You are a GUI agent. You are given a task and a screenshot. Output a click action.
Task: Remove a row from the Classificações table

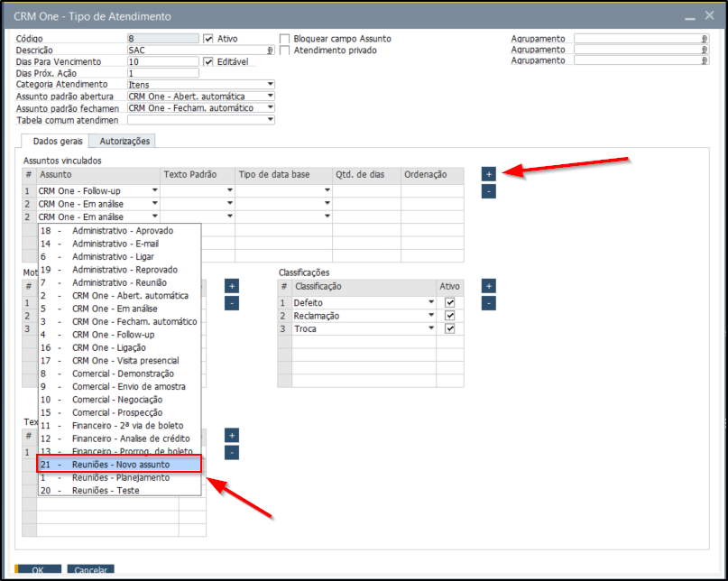488,303
